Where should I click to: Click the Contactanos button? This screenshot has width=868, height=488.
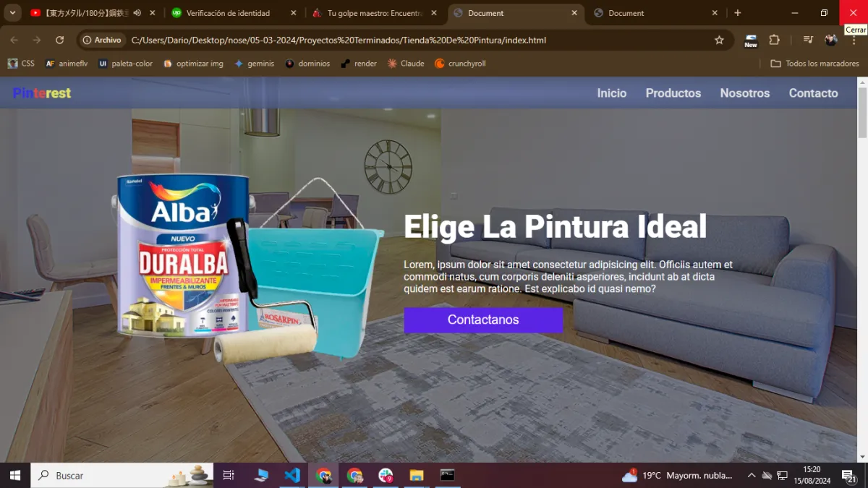click(x=483, y=320)
